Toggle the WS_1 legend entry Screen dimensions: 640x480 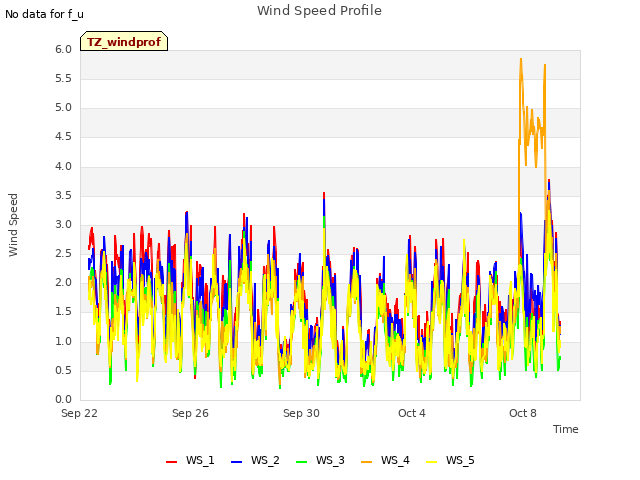click(x=190, y=460)
